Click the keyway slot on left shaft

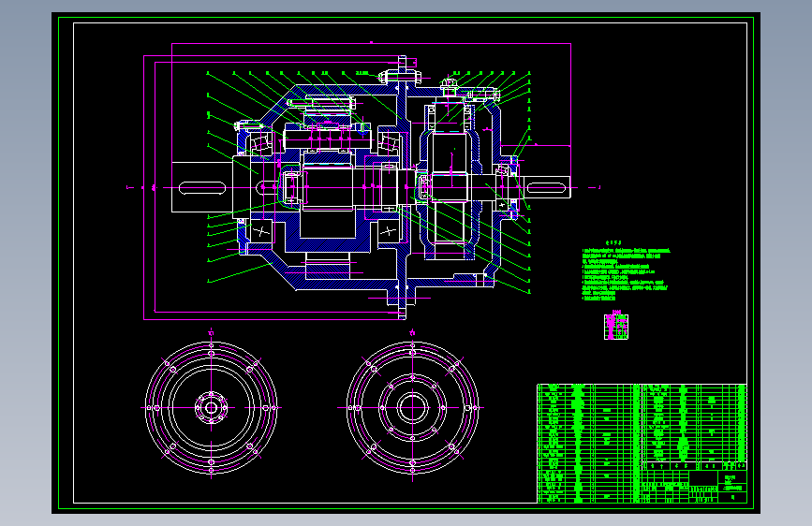pos(202,187)
